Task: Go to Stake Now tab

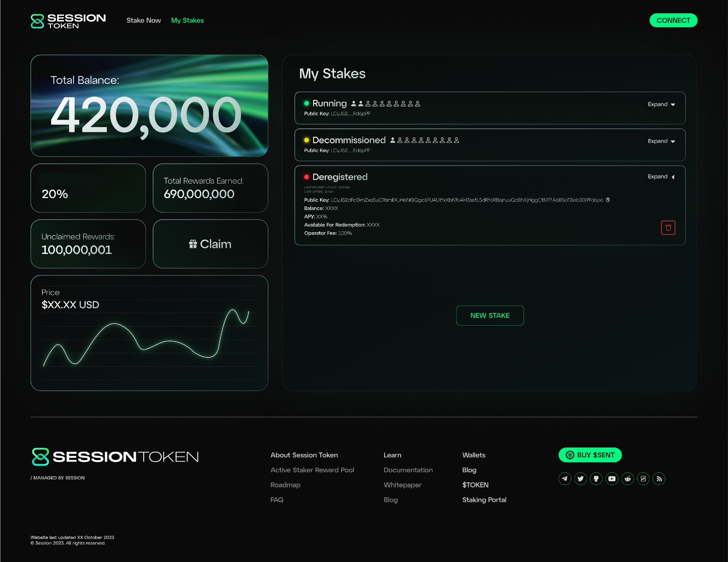Action: (x=143, y=20)
